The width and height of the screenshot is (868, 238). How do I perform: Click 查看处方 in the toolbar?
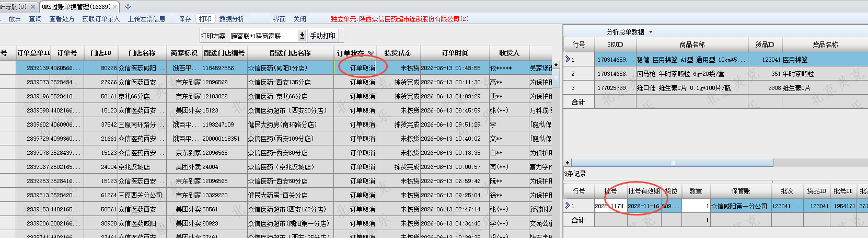pos(62,19)
